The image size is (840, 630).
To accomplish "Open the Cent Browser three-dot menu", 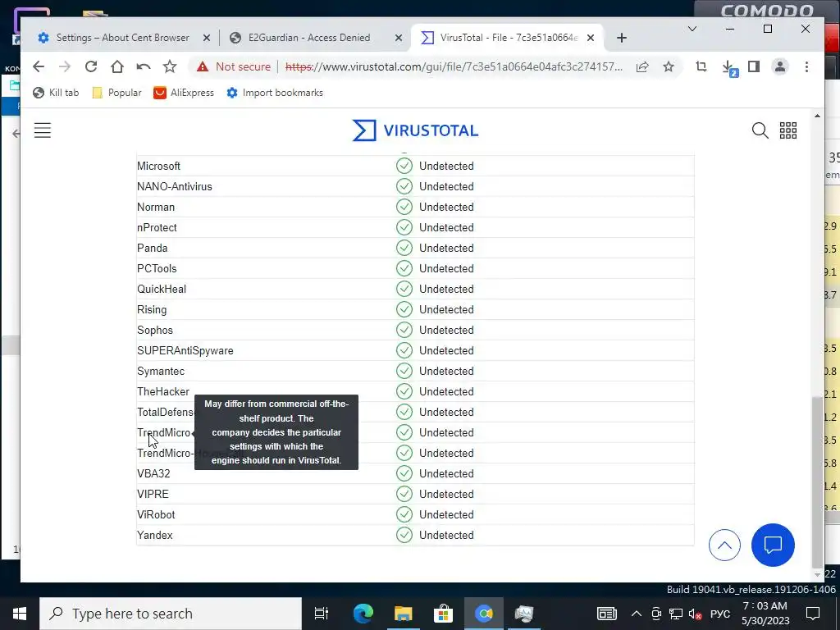I will 806,66.
